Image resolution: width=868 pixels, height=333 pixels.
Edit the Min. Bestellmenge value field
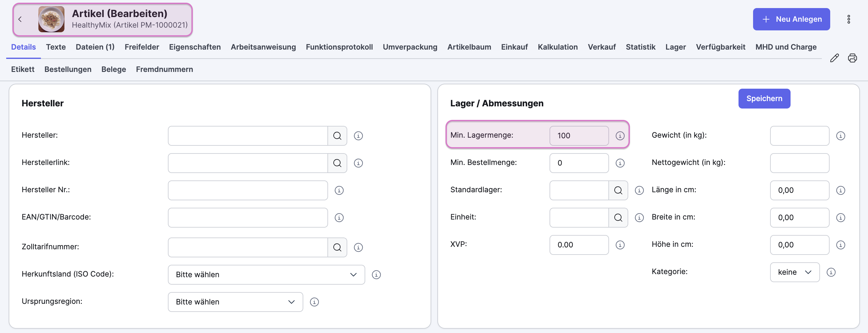pos(579,163)
